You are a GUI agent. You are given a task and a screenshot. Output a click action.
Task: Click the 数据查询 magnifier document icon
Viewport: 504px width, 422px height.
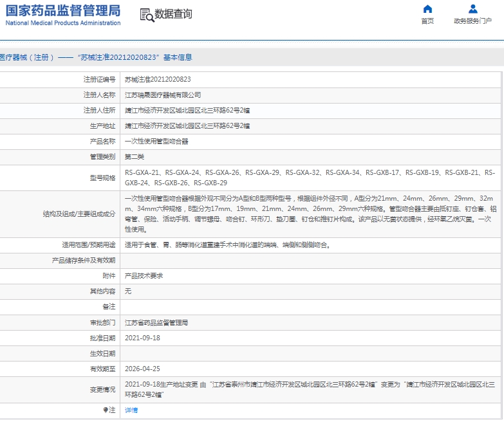point(147,15)
